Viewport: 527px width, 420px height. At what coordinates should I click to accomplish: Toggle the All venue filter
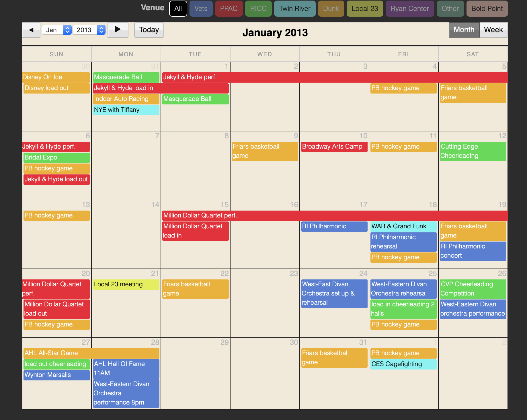coord(178,9)
